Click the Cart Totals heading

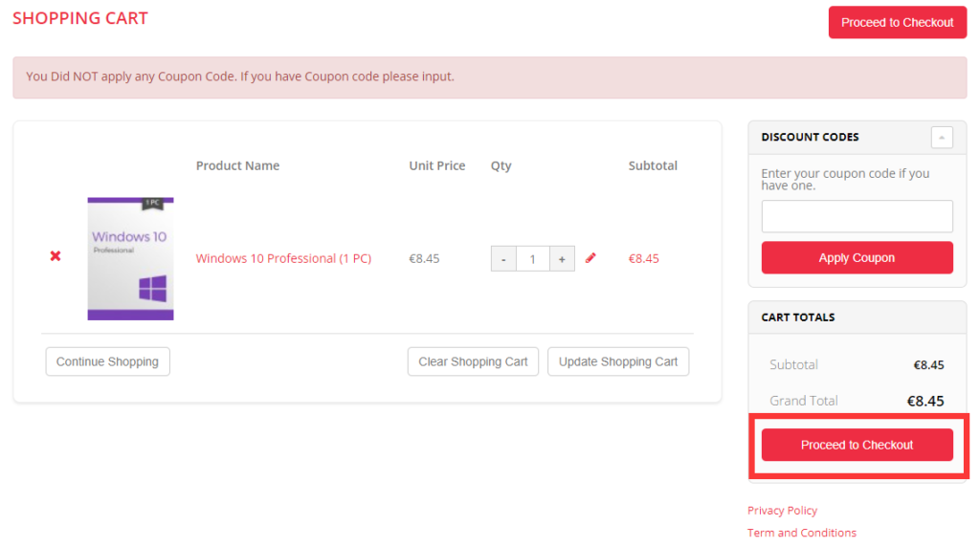click(798, 317)
